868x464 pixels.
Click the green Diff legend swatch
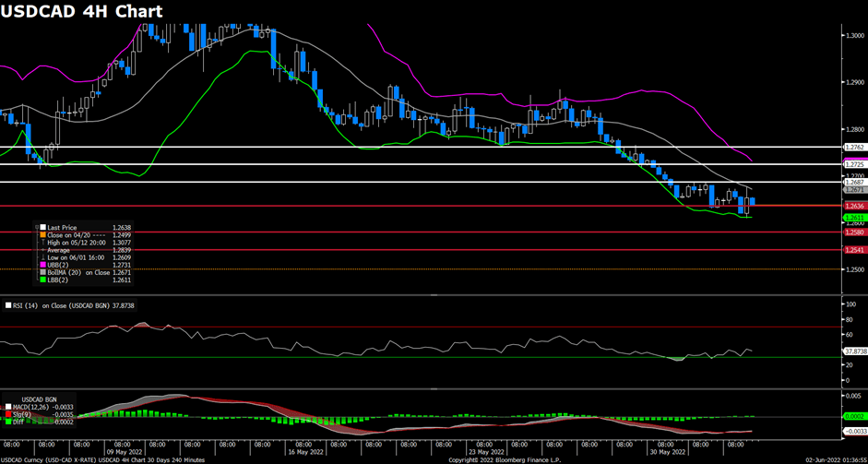click(8, 422)
